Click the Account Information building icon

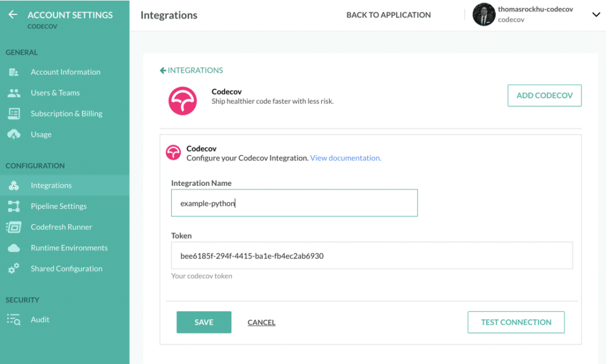(x=14, y=72)
